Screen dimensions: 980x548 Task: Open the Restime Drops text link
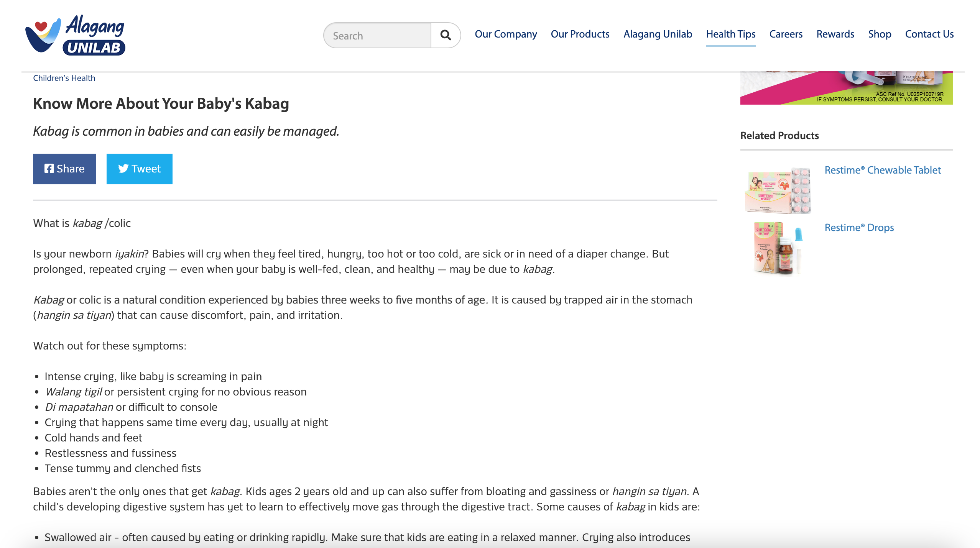tap(859, 228)
